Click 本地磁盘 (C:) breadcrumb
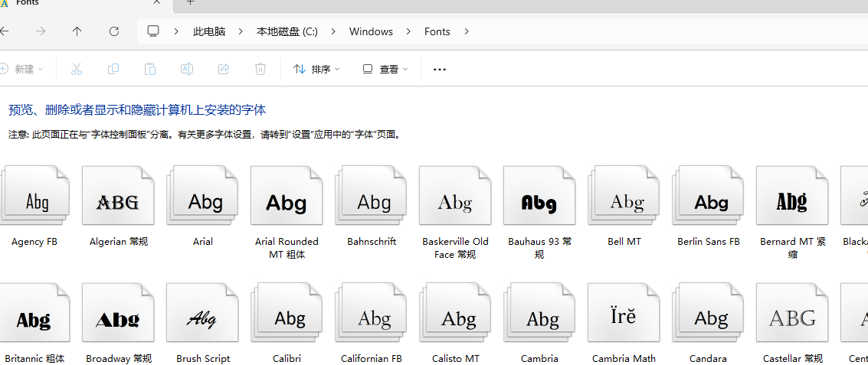868x365 pixels. (287, 31)
